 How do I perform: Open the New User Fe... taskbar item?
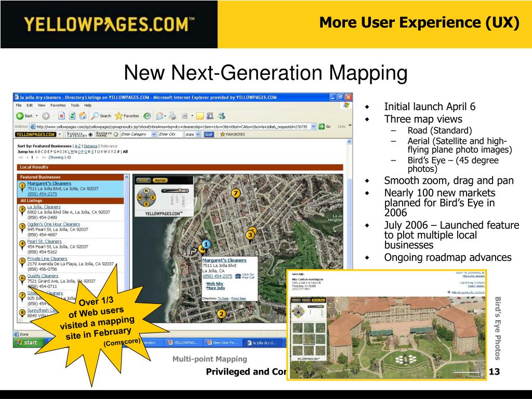[x=222, y=343]
